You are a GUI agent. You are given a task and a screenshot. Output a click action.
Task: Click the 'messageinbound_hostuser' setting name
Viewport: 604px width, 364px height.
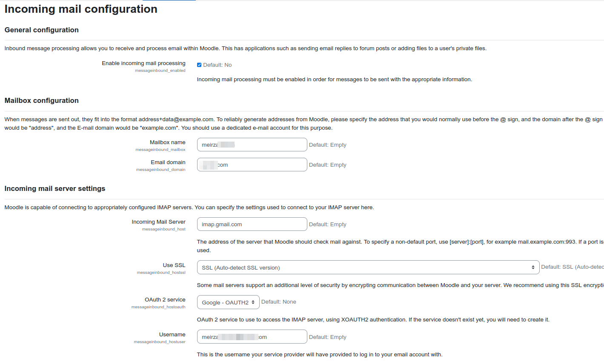[160, 342]
